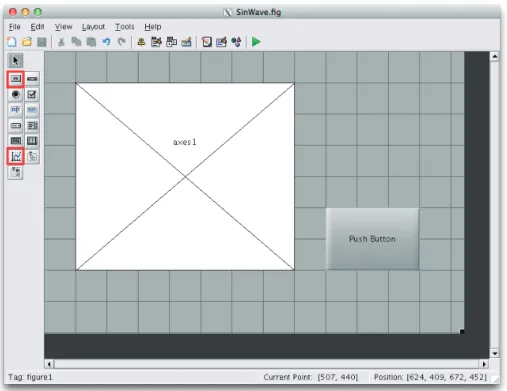This screenshot has height=391, width=507.
Task: Open the Toolbar Editor
Action: pyautogui.click(x=187, y=42)
